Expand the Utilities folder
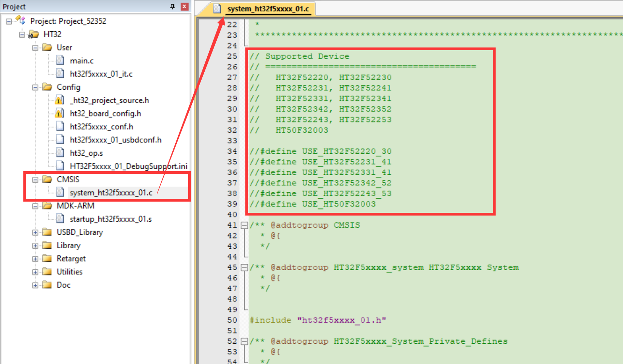Screen dimensions: 623x364 [x=35, y=272]
